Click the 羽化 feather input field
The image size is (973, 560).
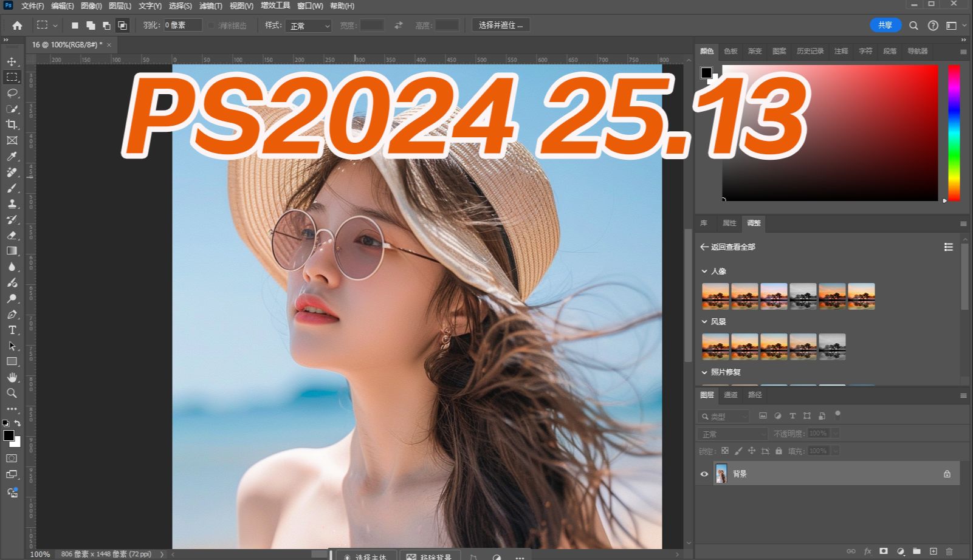pyautogui.click(x=183, y=26)
